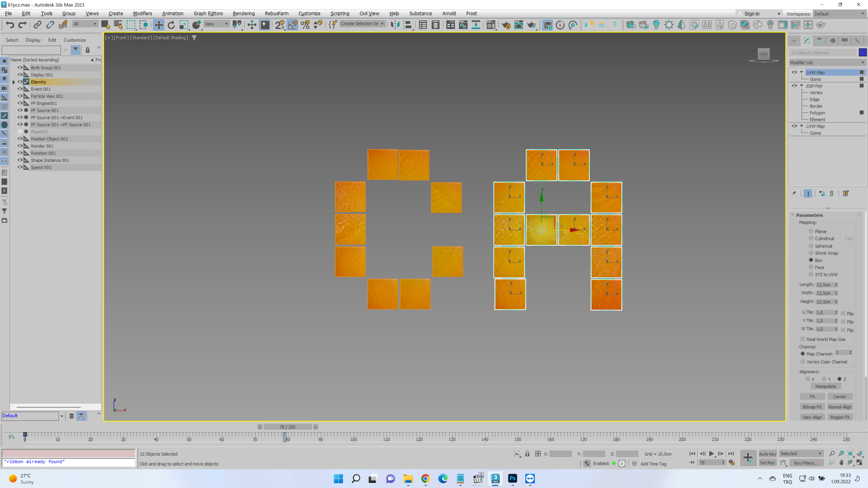Viewport: 868px width, 488px height.
Task: Open Render Setup
Action: point(506,25)
